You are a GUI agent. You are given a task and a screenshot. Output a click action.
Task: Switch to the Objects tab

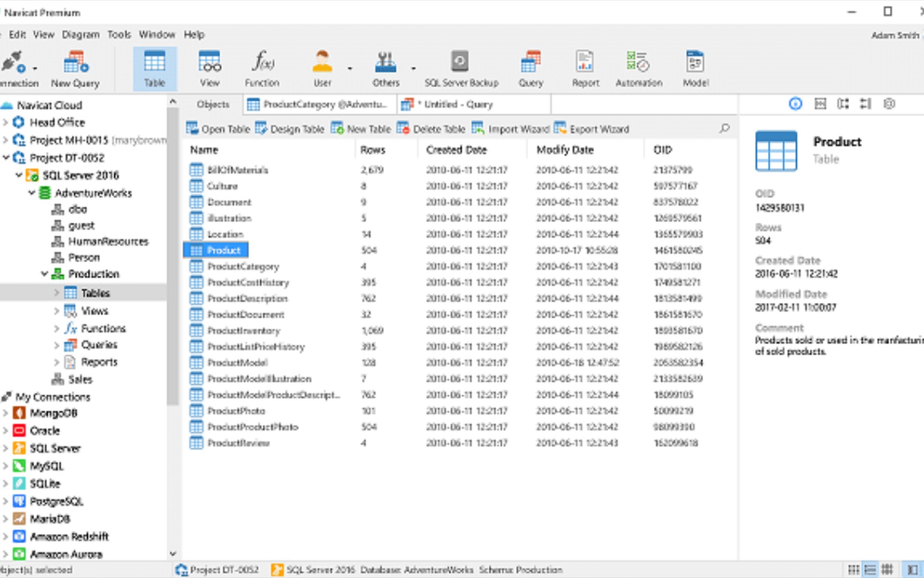(x=213, y=104)
